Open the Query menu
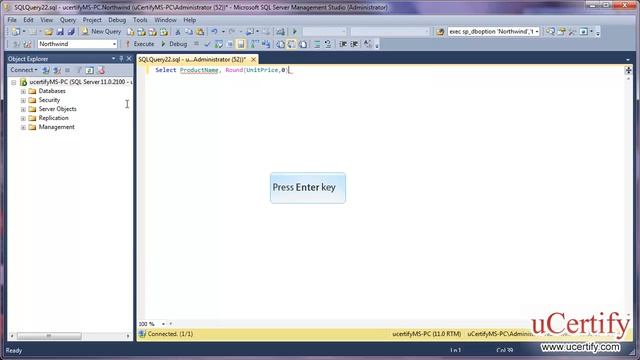Screen dimensions: 640x360 68,20
